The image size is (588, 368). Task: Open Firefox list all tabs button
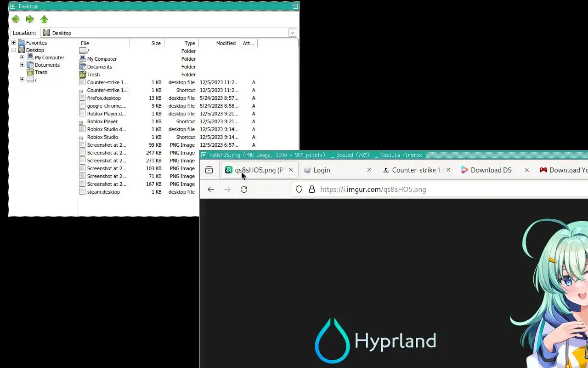pos(209,170)
